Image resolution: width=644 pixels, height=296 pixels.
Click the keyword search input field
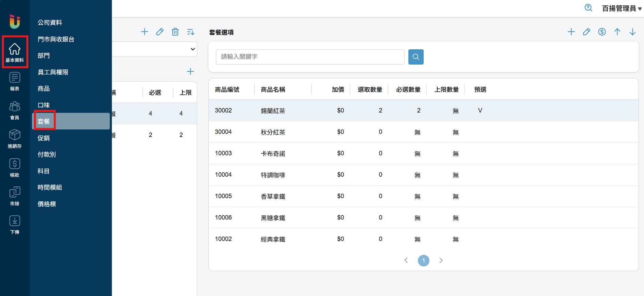pos(310,57)
